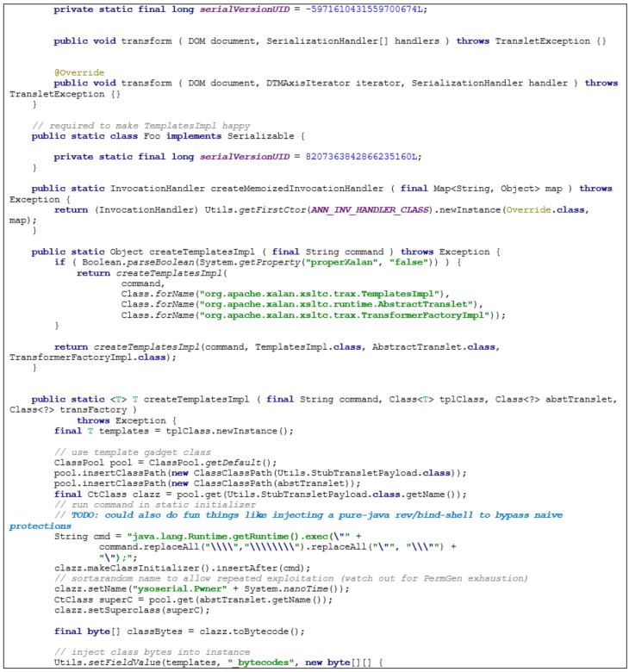Click the TODO comment about rev/bind-shell
The width and height of the screenshot is (629, 672).
pos(286,520)
